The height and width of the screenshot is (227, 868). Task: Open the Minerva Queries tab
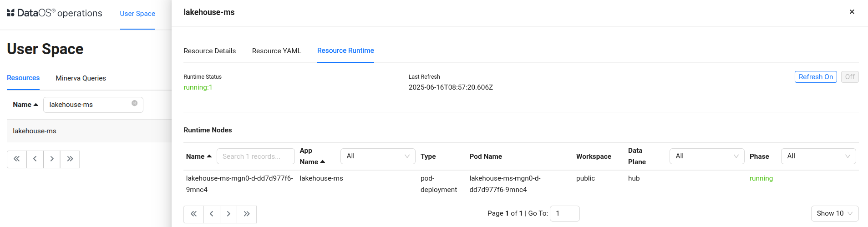click(x=81, y=78)
